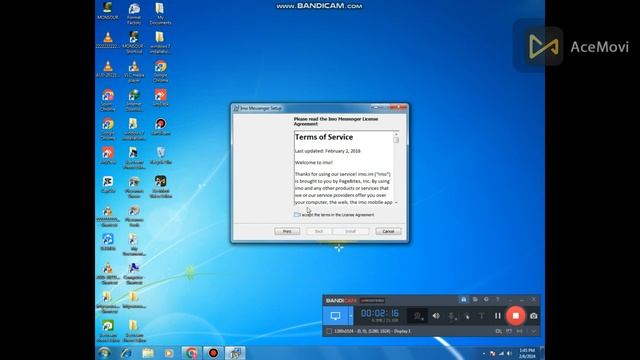Toggle Bandicam's mouse cursor effect icon
The image size is (640, 360).
[x=467, y=316]
